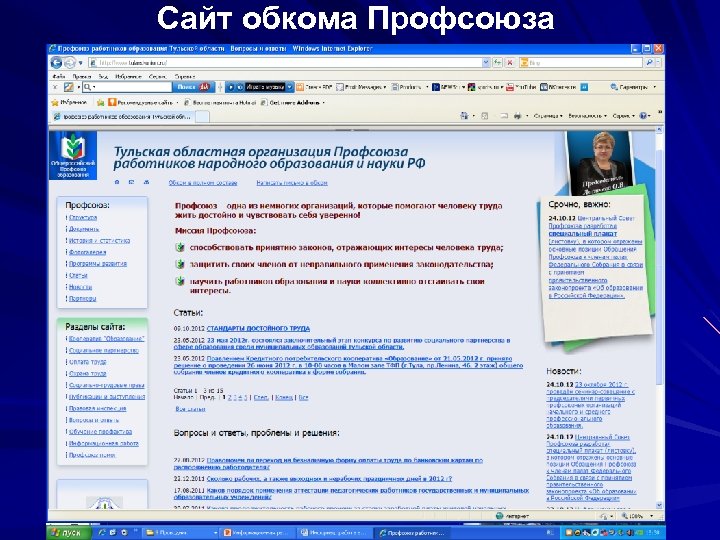Click the search magnifier button

tap(649, 63)
